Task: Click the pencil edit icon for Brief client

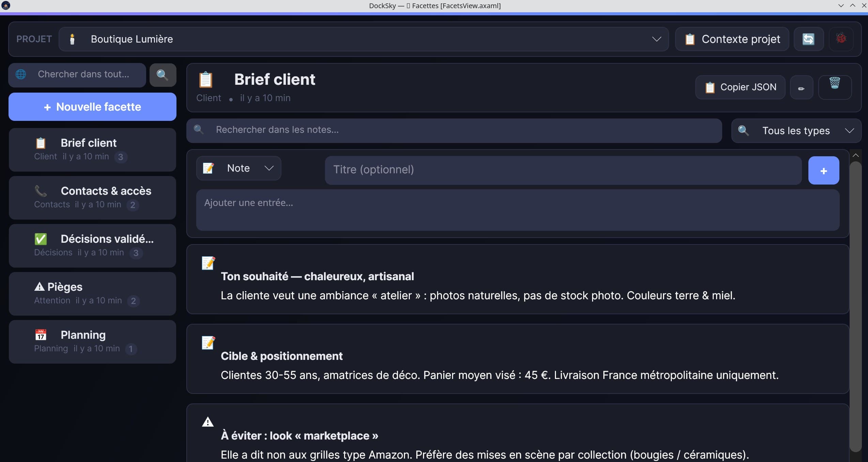Action: [801, 88]
